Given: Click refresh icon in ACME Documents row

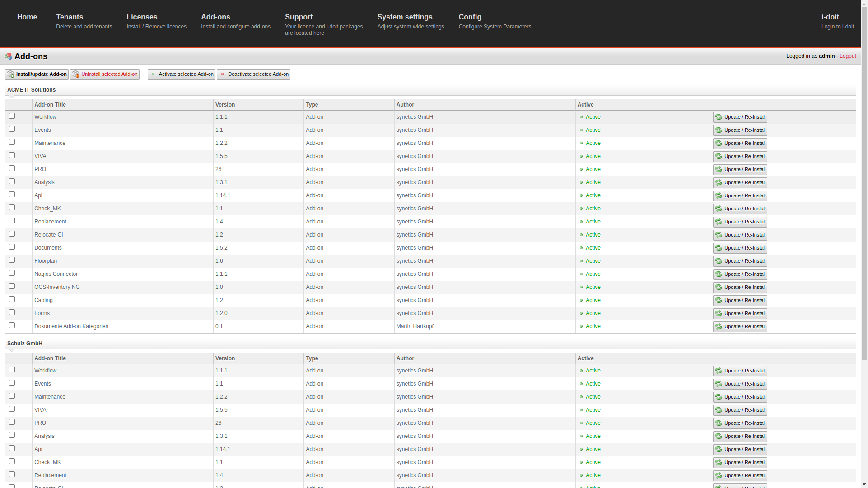Looking at the screenshot, I should pyautogui.click(x=719, y=248).
